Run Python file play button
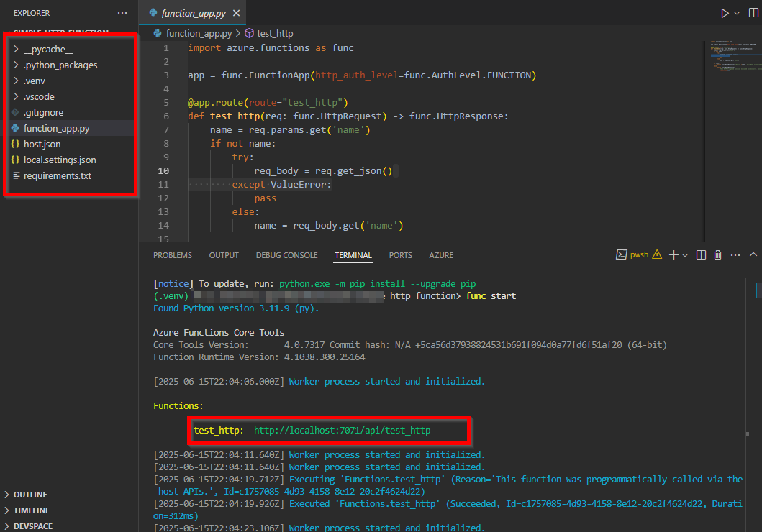 [x=725, y=13]
